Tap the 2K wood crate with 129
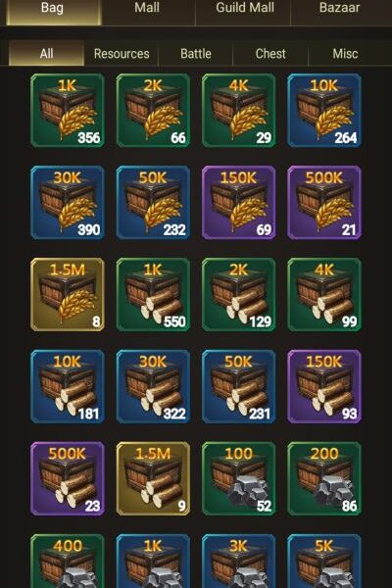Viewport: 392px width, 588px height. [x=238, y=294]
